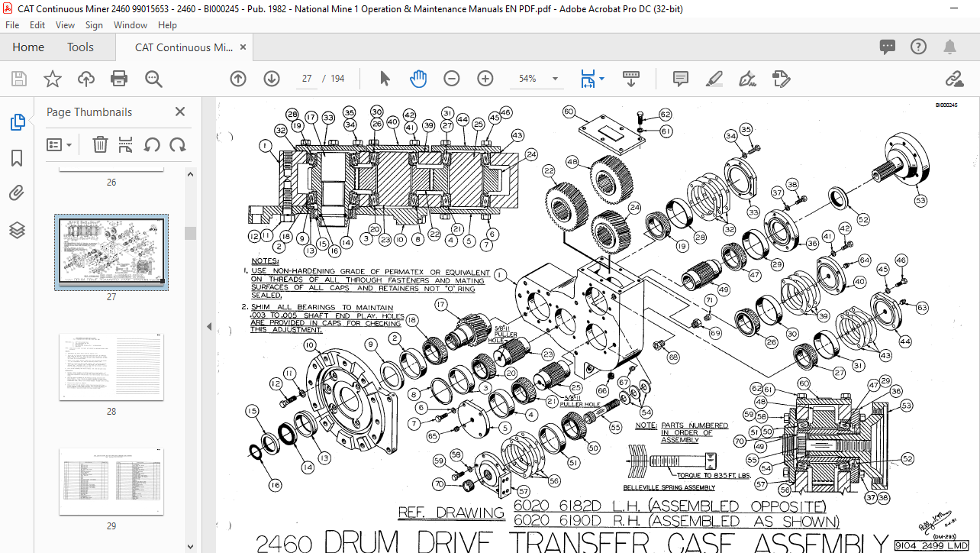This screenshot has height=553, width=980.
Task: Open the Page Thumbnails sidebar icon
Action: click(17, 122)
